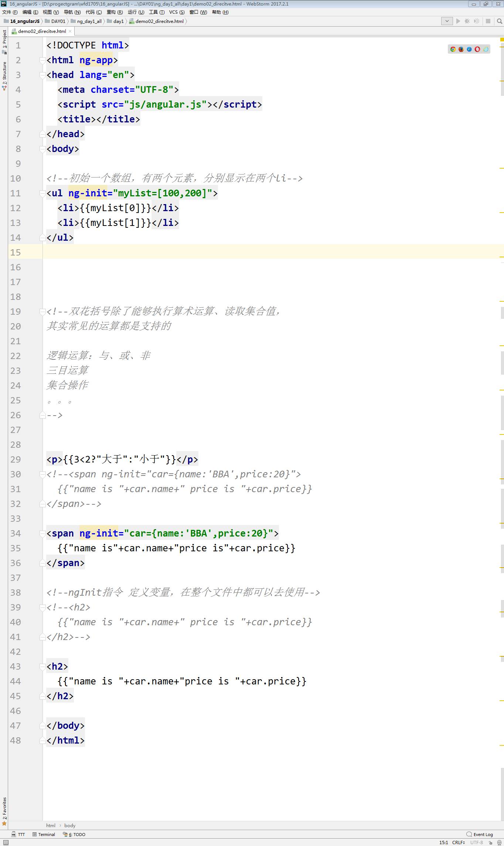This screenshot has height=846, width=504.
Task: Click UTF-8 encoding status
Action: (477, 843)
